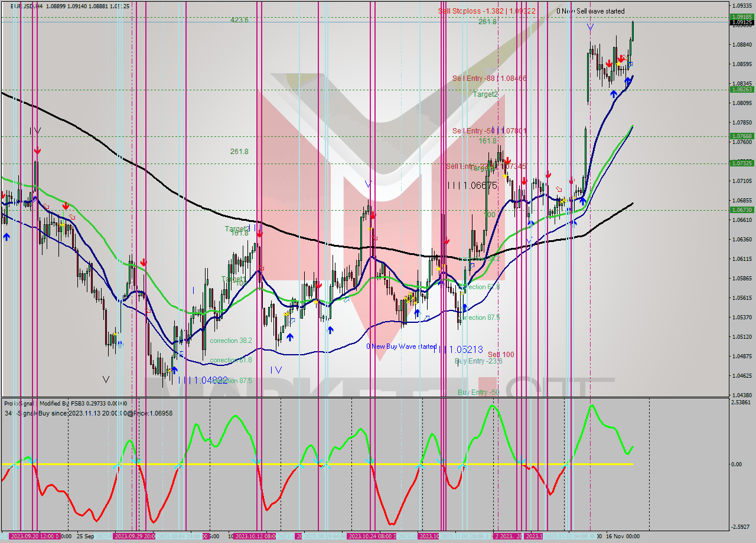Screen dimensions: 756x543
Task: Click the Sell Stoploss -1.382 | 1.09322 label
Action: [487, 11]
